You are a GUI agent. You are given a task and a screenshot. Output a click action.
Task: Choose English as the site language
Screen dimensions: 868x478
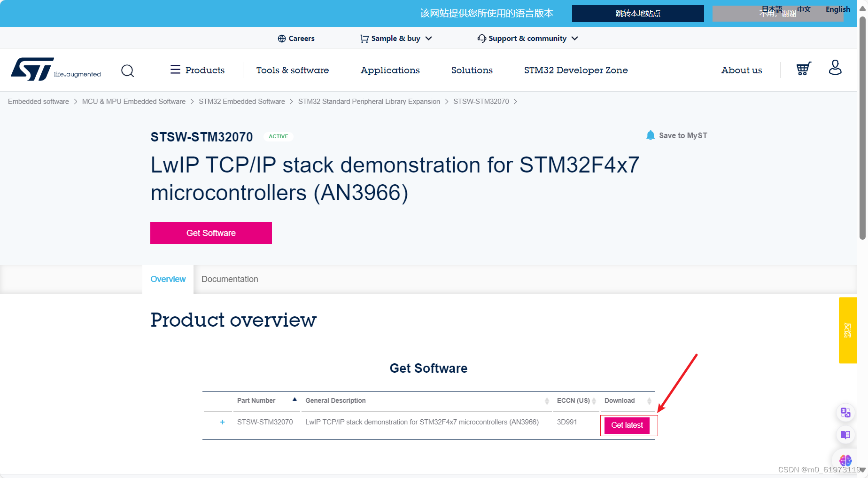(837, 9)
